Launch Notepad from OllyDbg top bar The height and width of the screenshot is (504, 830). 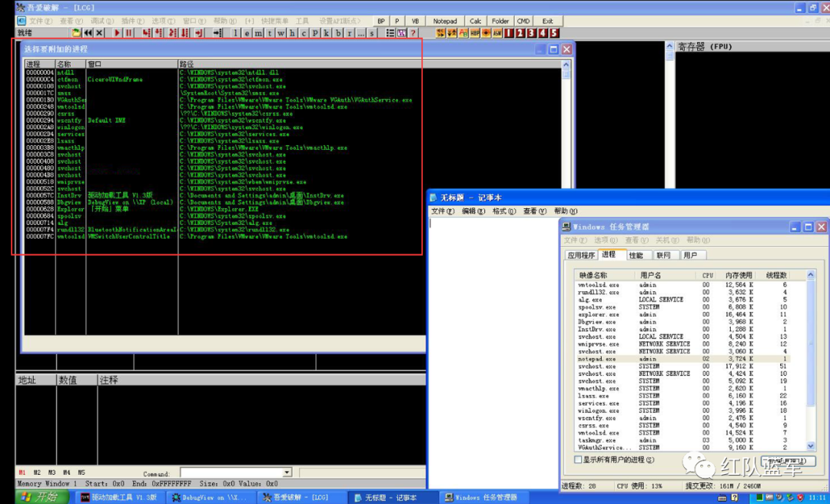coord(445,22)
